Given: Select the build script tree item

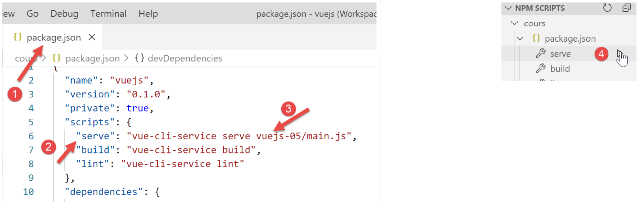Looking at the screenshot, I should [x=560, y=69].
